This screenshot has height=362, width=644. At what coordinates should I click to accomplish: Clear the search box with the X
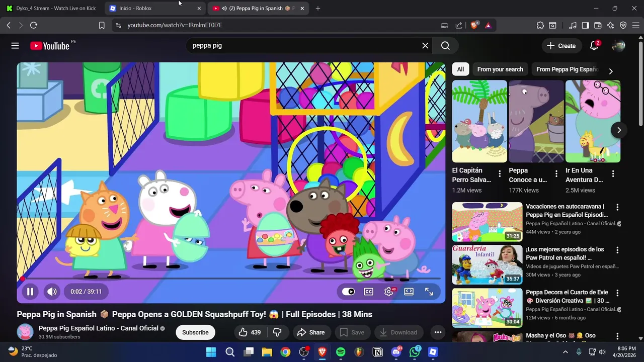click(x=425, y=46)
